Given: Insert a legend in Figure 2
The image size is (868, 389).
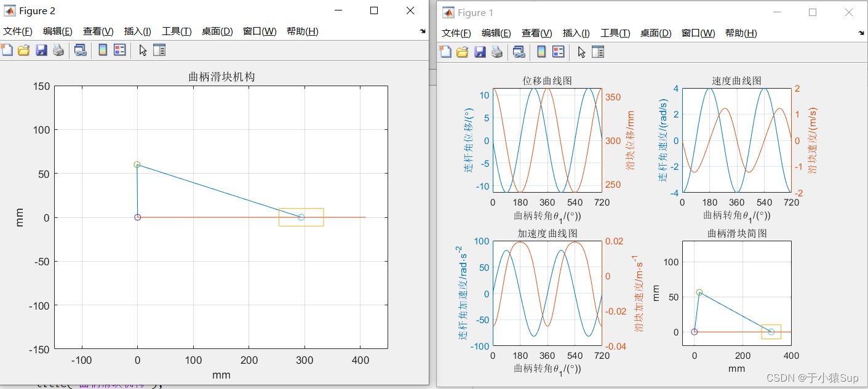Looking at the screenshot, I should tap(120, 50).
